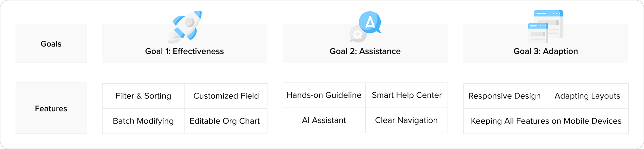Click the Hands-on Guideline feature
This screenshot has height=149, width=644.
(324, 95)
